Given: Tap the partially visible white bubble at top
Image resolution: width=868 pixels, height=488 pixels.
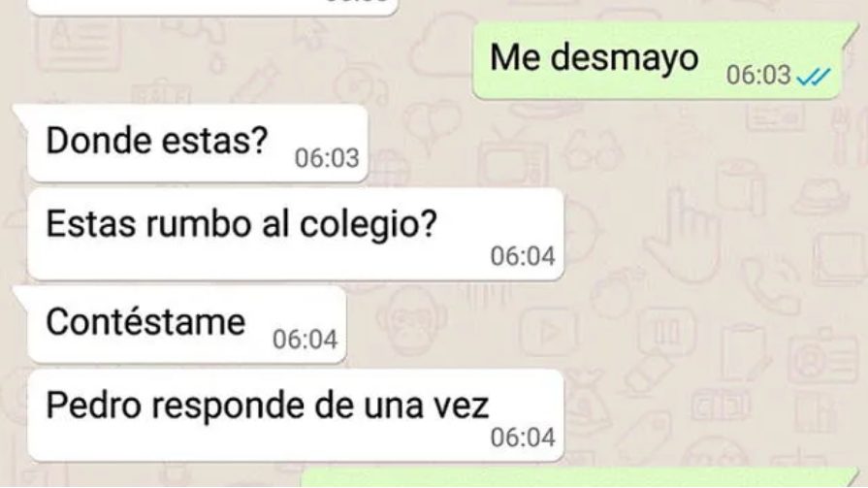Looking at the screenshot, I should 212,7.
